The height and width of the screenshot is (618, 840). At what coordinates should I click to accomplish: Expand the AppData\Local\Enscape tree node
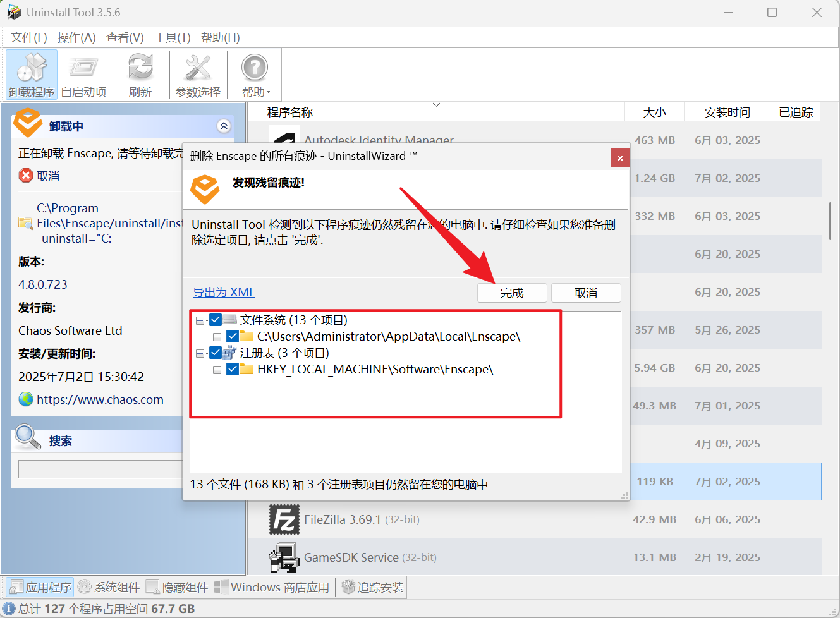click(217, 337)
